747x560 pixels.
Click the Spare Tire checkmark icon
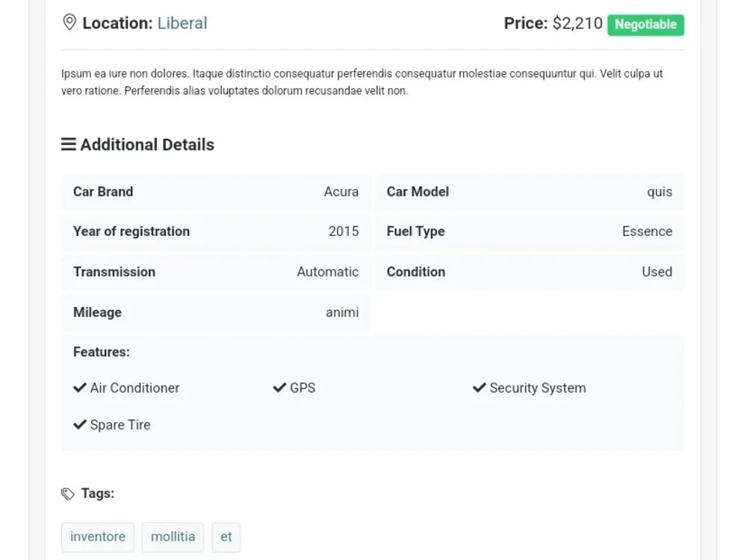[80, 424]
